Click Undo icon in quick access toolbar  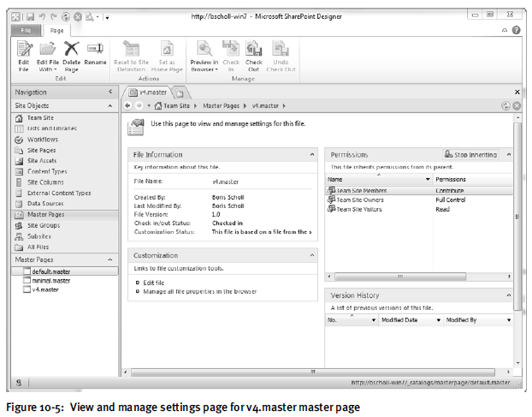[42, 16]
